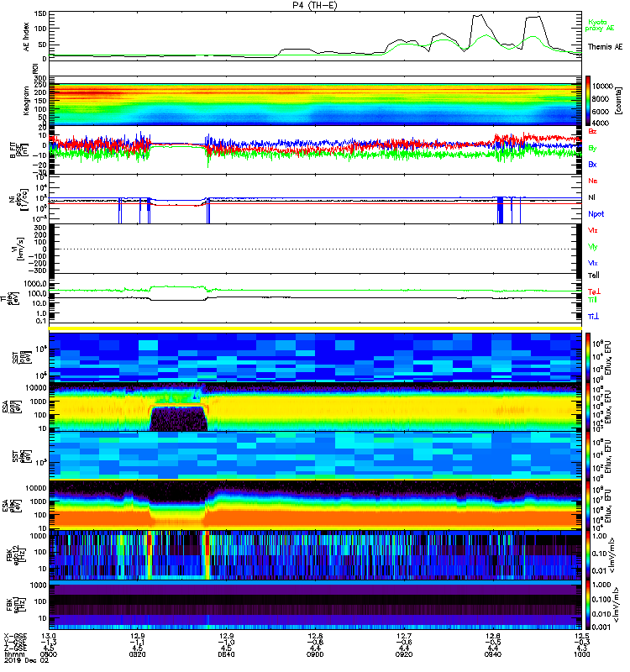The image size is (630, 672).
Task: Click the blue "Npot" legend label
Action: tap(596, 214)
